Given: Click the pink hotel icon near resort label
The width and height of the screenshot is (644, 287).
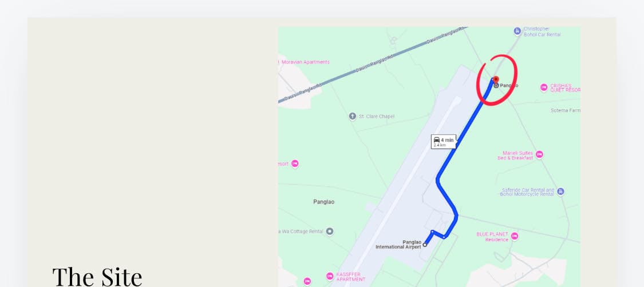Looking at the screenshot, I should click(x=295, y=164).
